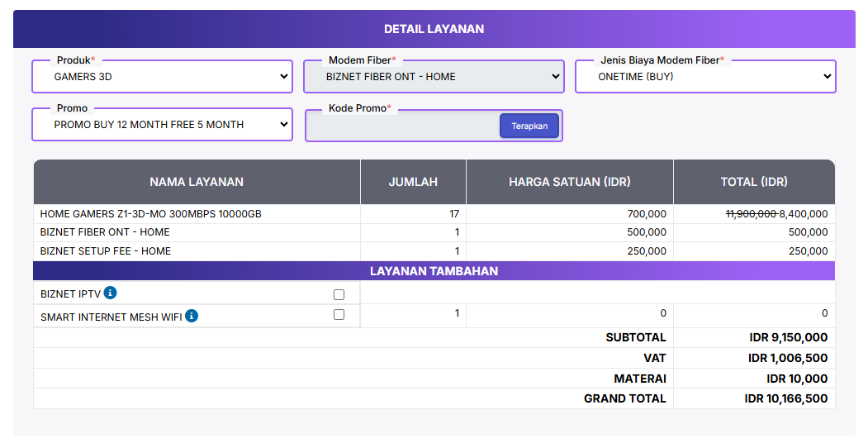Viewport: 868px width, 448px height.
Task: Select the LAYANAN TAMBAHAN section header
Action: (x=434, y=271)
